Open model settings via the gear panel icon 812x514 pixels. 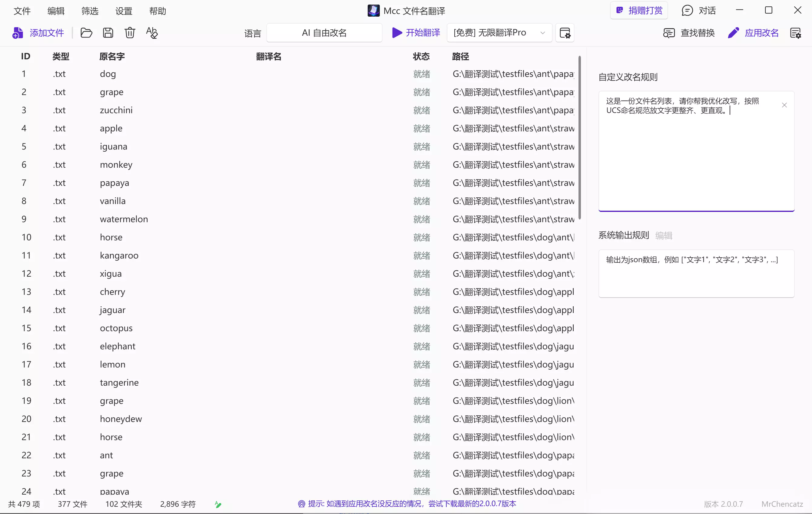pos(565,33)
